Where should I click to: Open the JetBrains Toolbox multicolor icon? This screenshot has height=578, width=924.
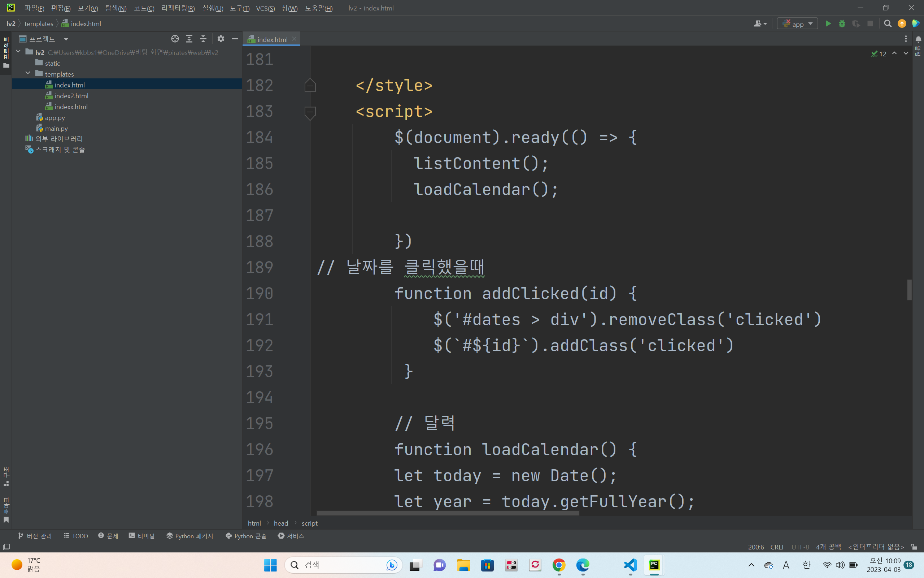pyautogui.click(x=916, y=24)
